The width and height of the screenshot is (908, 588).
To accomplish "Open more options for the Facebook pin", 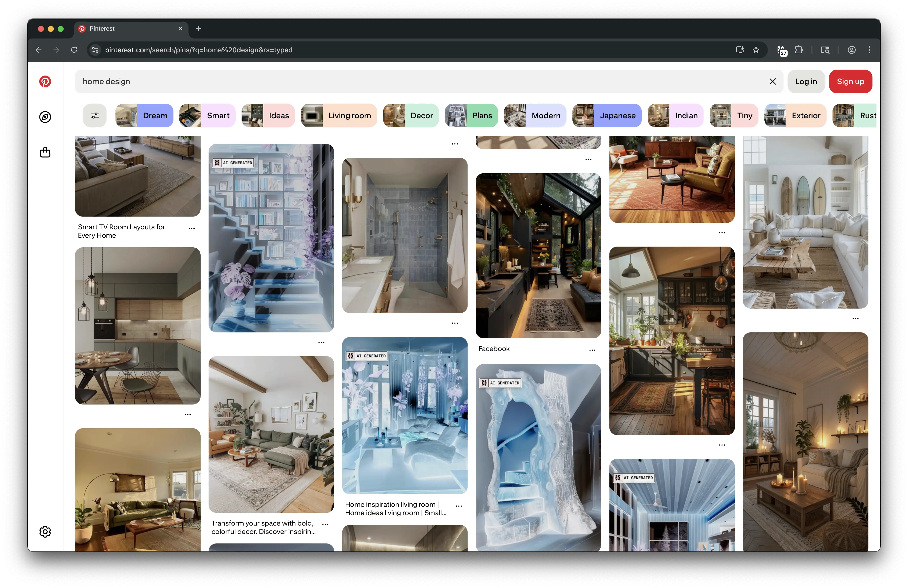I will [x=592, y=350].
